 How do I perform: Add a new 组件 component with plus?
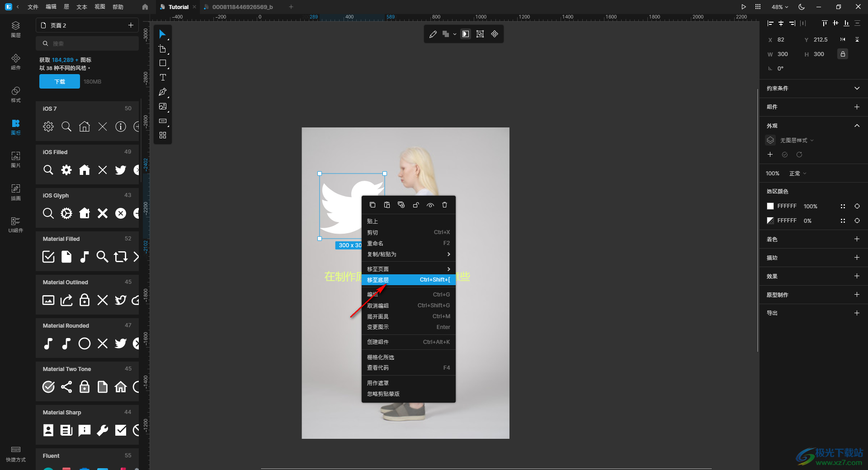pos(857,107)
